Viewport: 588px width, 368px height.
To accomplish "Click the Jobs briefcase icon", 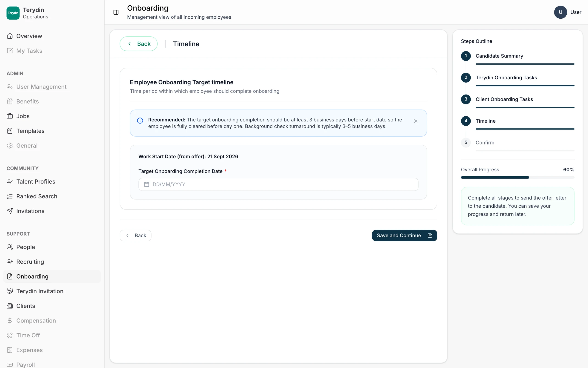I will pyautogui.click(x=10, y=116).
